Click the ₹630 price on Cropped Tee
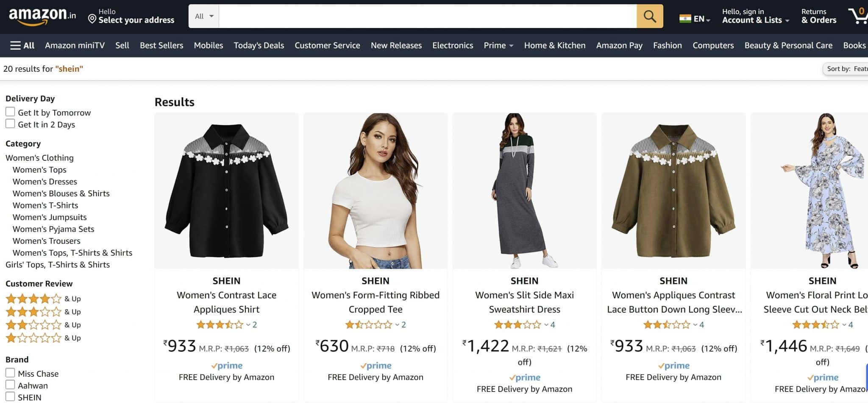This screenshot has width=868, height=403. click(x=332, y=346)
